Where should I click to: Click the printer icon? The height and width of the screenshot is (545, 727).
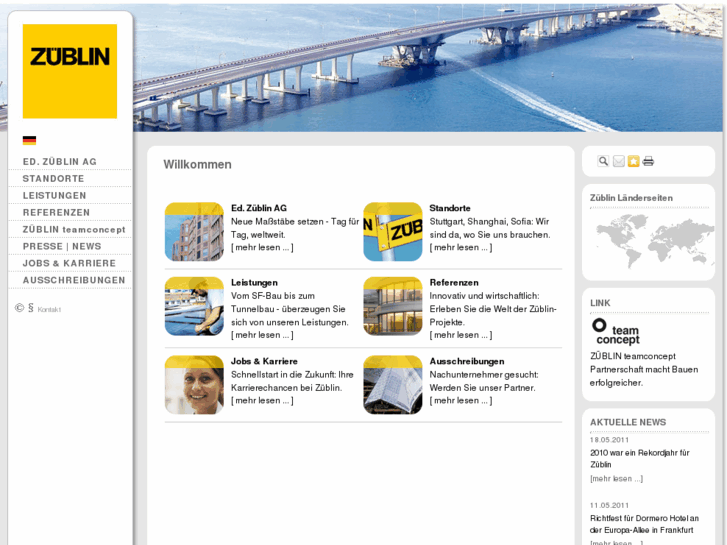point(648,161)
